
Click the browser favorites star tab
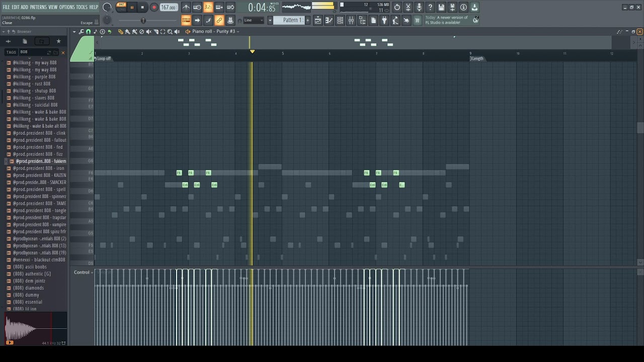click(58, 41)
